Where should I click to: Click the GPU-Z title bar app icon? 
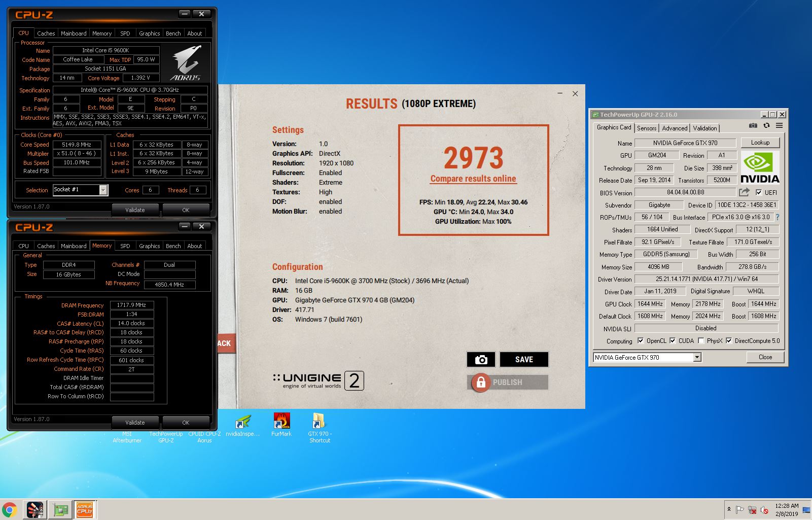595,115
